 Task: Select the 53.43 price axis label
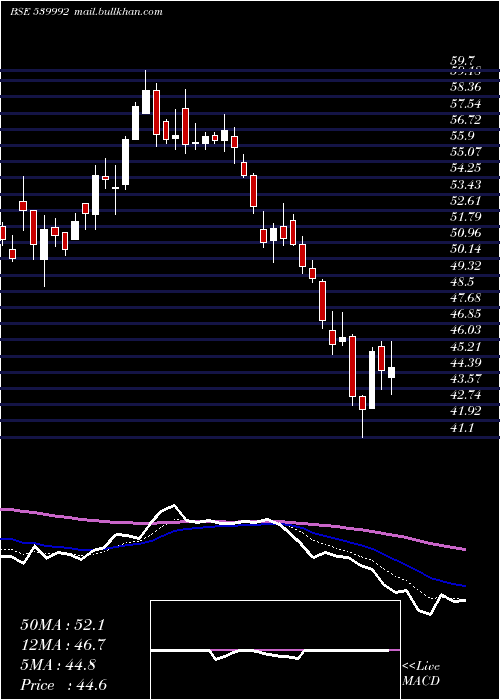point(466,184)
